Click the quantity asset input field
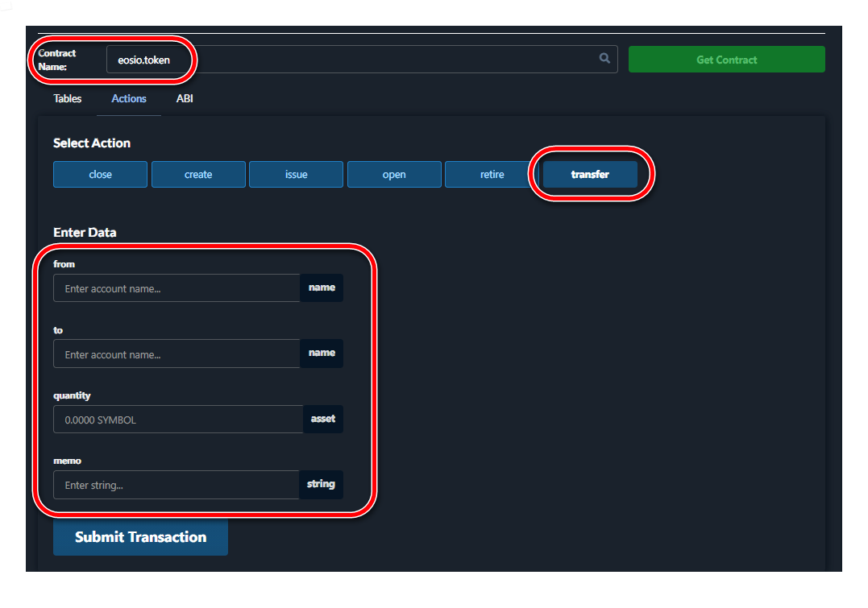 coord(178,420)
